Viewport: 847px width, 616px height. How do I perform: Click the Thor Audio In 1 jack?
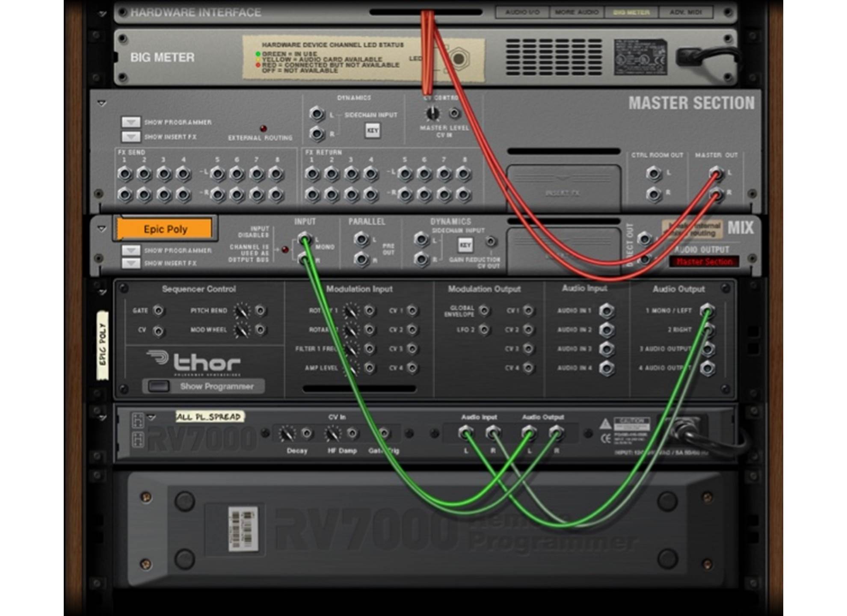tap(607, 311)
